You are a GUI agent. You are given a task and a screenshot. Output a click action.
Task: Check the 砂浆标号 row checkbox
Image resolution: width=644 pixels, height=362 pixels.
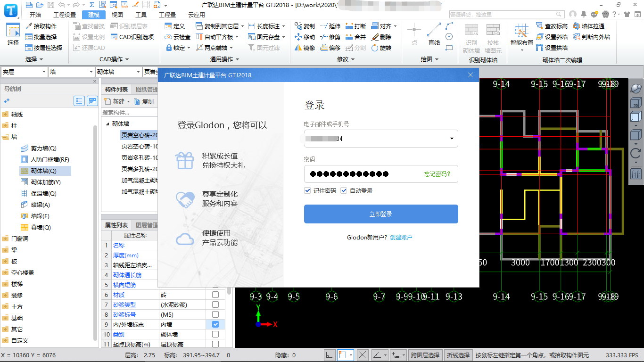pyautogui.click(x=215, y=314)
